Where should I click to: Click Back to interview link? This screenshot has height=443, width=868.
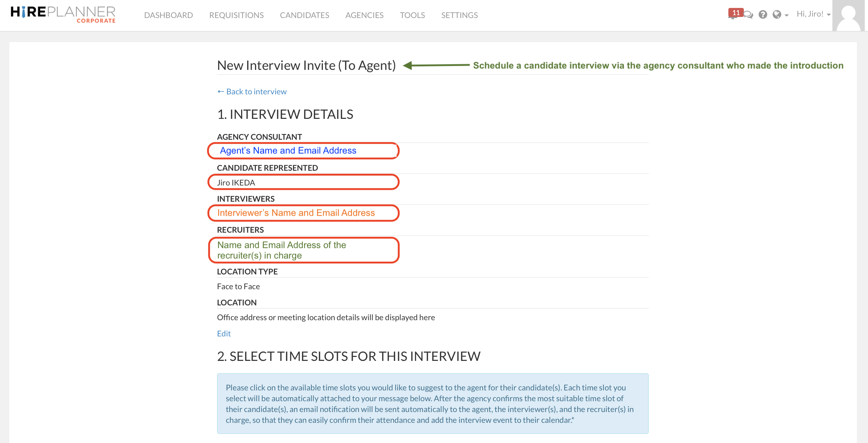(x=252, y=91)
